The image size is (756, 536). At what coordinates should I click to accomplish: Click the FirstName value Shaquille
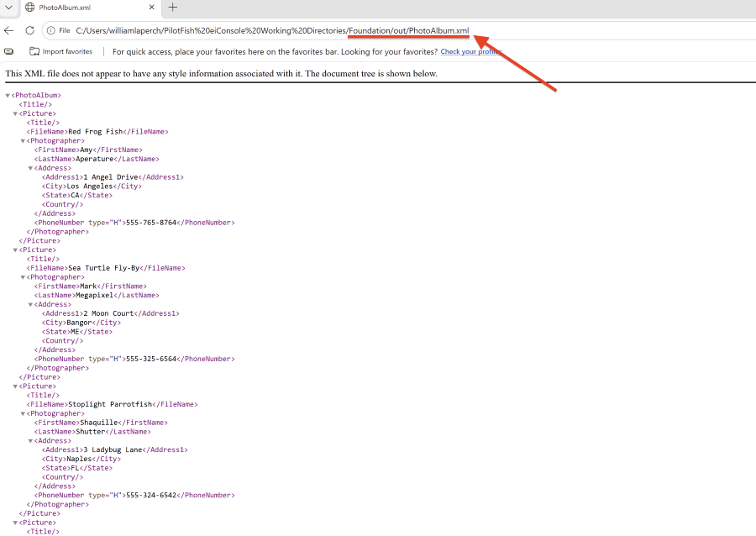click(x=99, y=423)
